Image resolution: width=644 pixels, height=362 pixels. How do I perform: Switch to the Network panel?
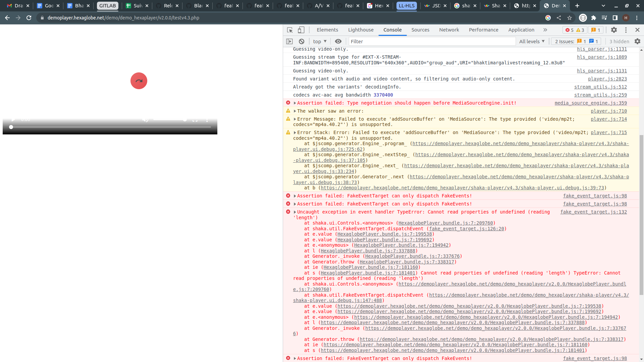pyautogui.click(x=449, y=30)
